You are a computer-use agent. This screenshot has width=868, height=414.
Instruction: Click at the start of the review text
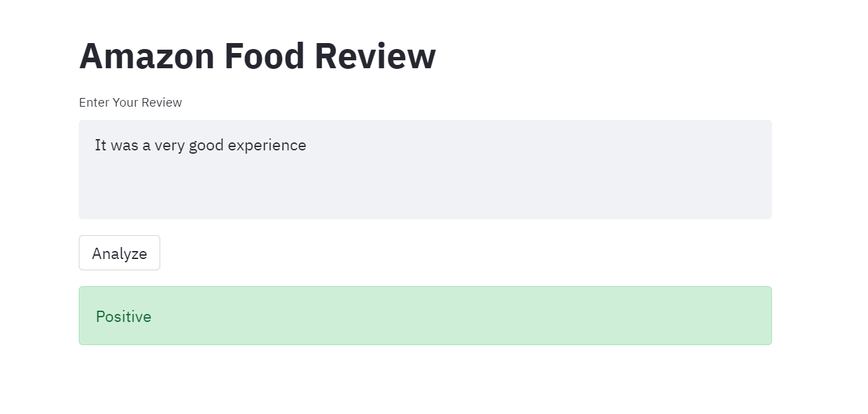97,144
